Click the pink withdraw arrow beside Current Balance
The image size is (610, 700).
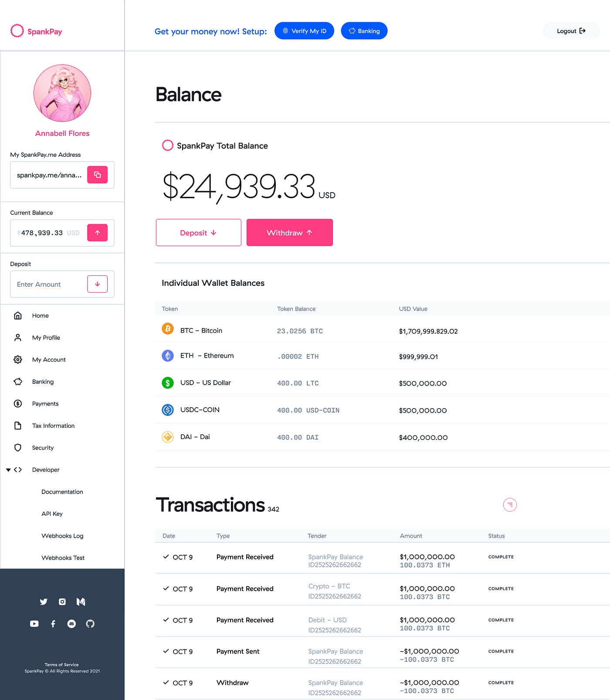point(98,233)
